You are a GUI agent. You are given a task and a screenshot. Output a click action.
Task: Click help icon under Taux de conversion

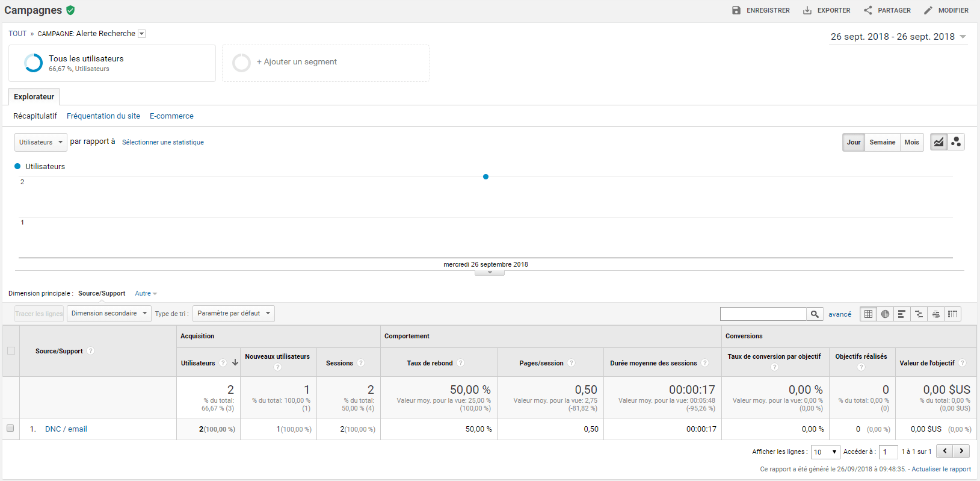774,367
